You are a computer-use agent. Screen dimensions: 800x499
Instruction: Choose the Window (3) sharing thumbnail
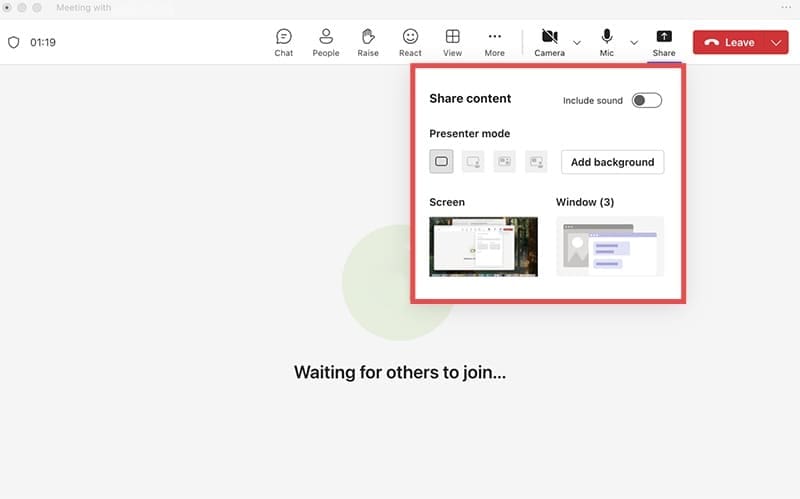[x=609, y=246]
